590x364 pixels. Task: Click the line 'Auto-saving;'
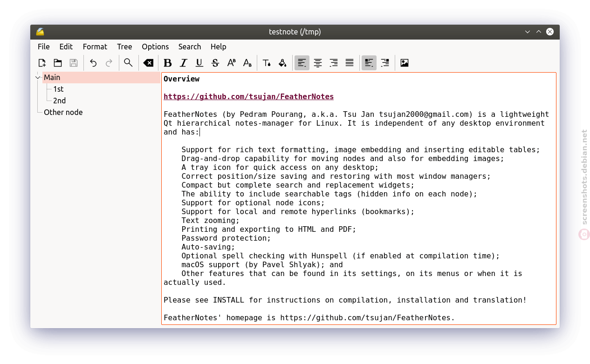(x=208, y=247)
